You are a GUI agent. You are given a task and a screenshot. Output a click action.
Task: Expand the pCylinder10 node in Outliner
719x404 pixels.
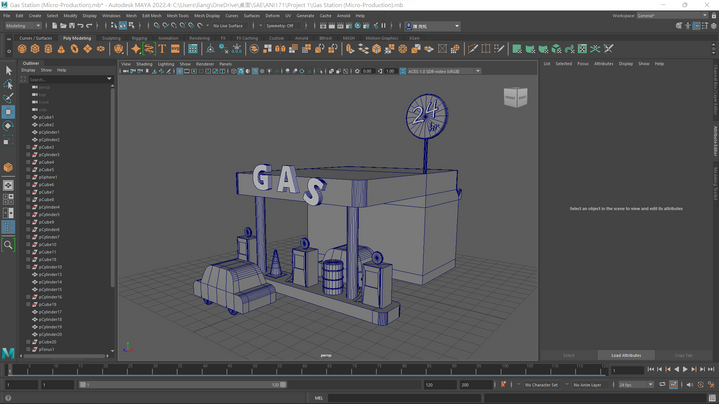pos(28,267)
